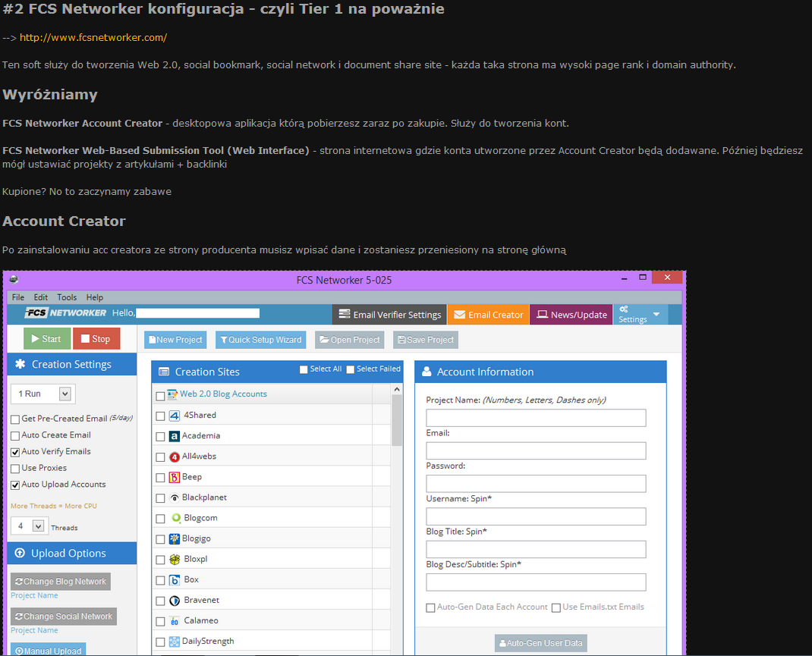The width and height of the screenshot is (812, 656).
Task: Click the DailyStrength site icon
Action: pos(175,642)
